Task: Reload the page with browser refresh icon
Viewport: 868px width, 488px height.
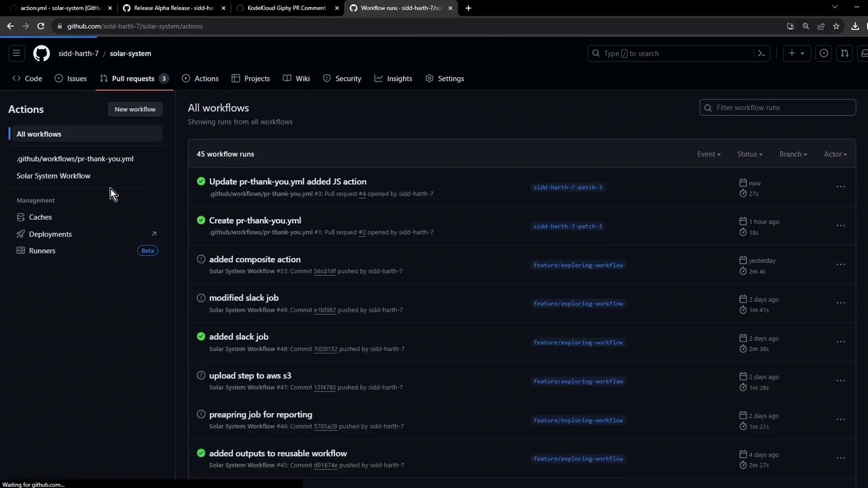Action: (x=41, y=26)
